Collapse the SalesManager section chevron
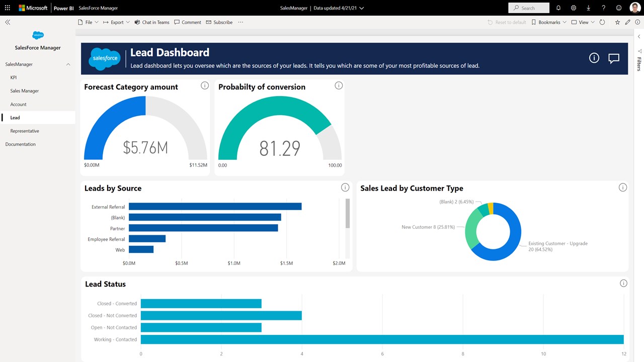 [x=68, y=64]
